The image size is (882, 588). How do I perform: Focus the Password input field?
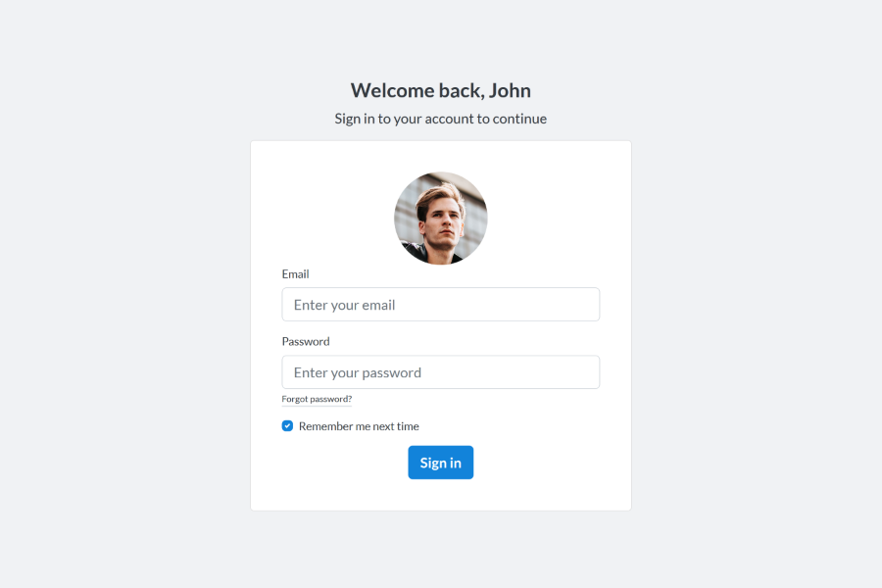click(440, 372)
